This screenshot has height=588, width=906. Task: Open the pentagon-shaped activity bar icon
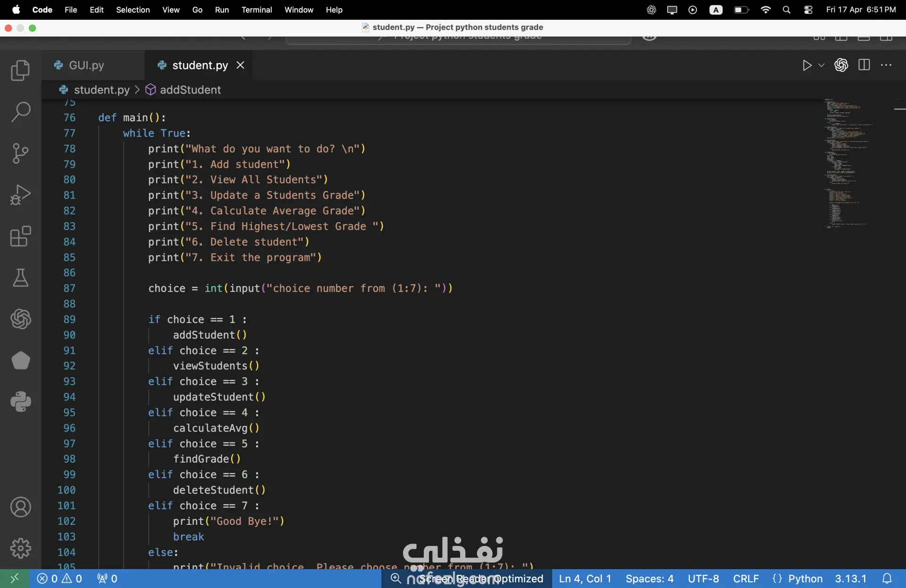(x=20, y=361)
